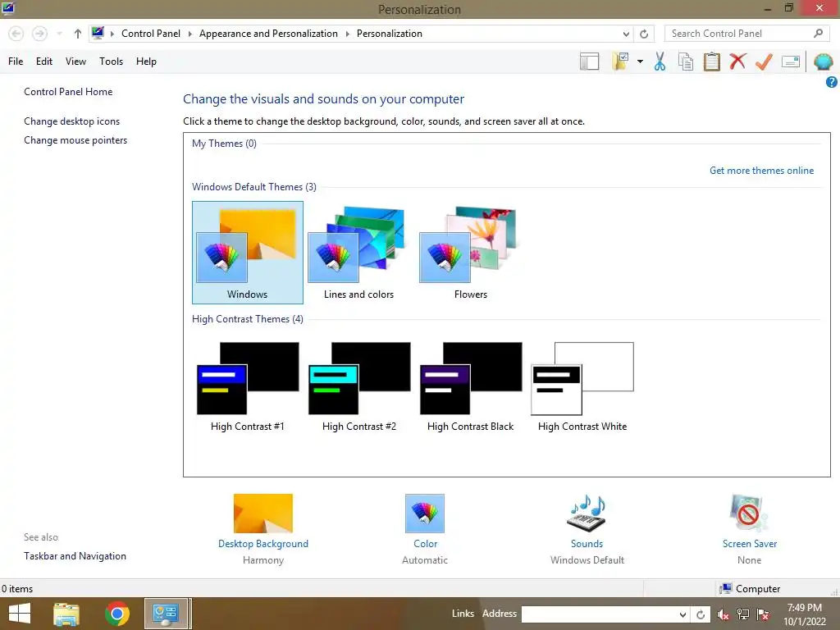Open the File menu

click(16, 62)
